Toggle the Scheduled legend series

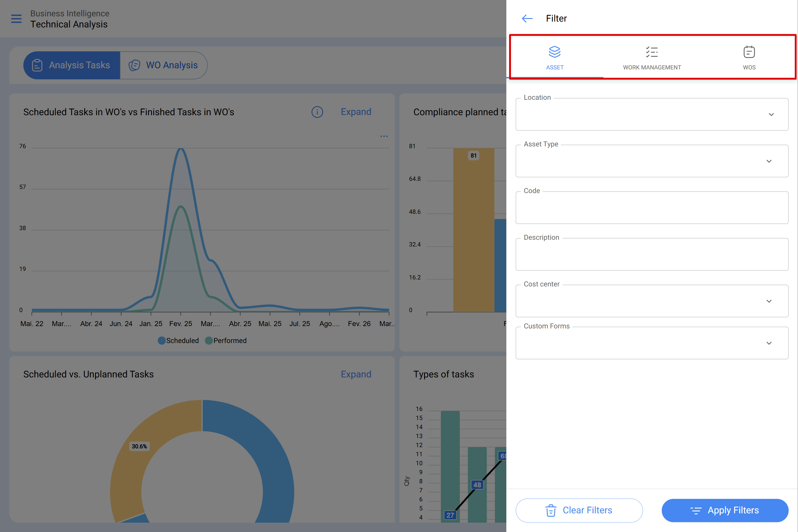click(x=178, y=341)
